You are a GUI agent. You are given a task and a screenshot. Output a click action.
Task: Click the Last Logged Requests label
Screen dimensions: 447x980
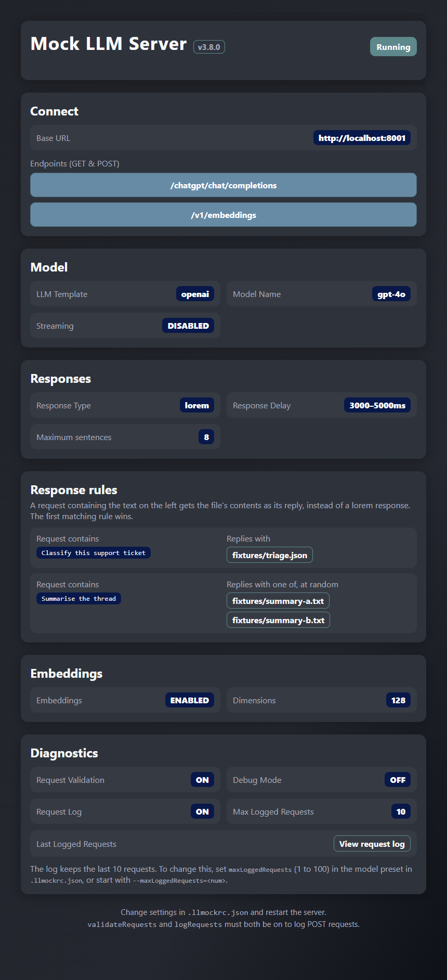[76, 844]
